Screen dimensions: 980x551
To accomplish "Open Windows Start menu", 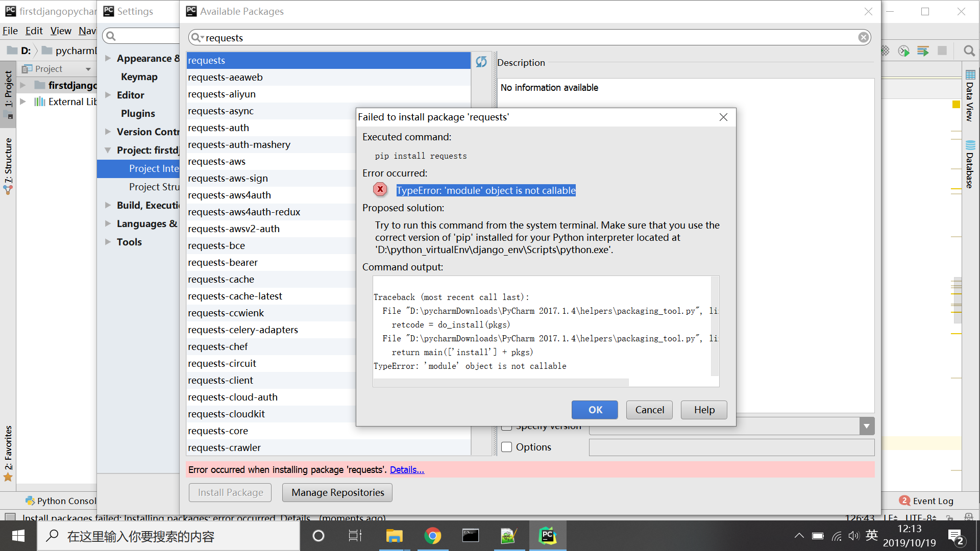I will 18,536.
